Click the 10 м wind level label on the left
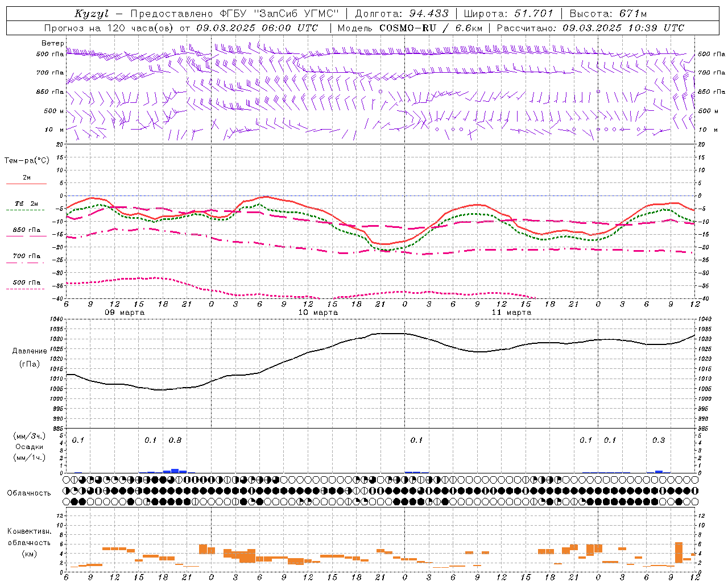728x582 pixels. click(55, 130)
